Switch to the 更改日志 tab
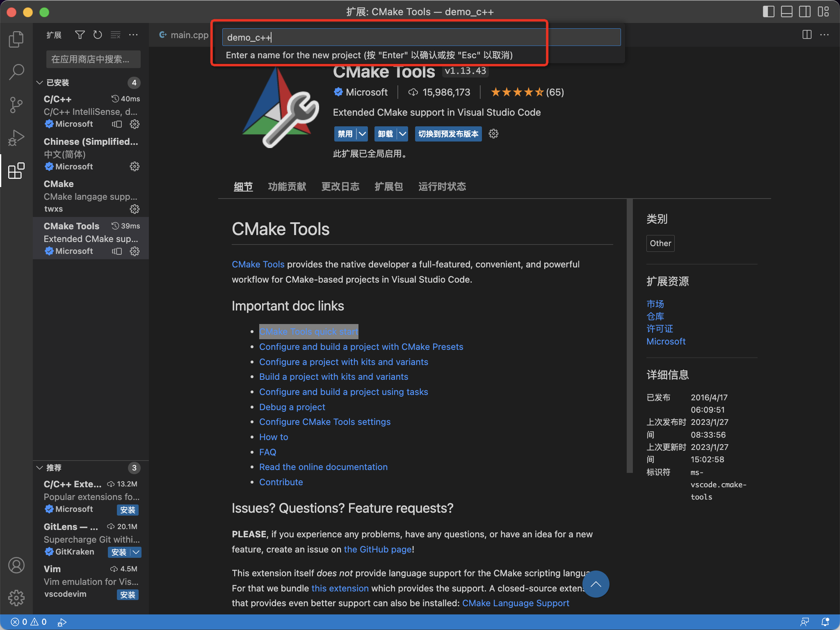Image resolution: width=840 pixels, height=630 pixels. point(340,187)
